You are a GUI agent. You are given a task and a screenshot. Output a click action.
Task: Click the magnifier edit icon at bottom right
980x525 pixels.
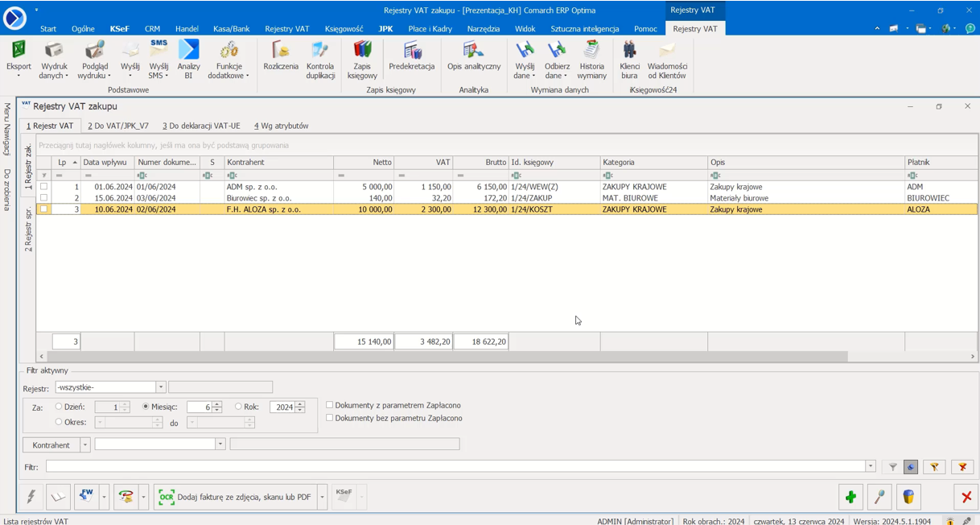pyautogui.click(x=879, y=497)
